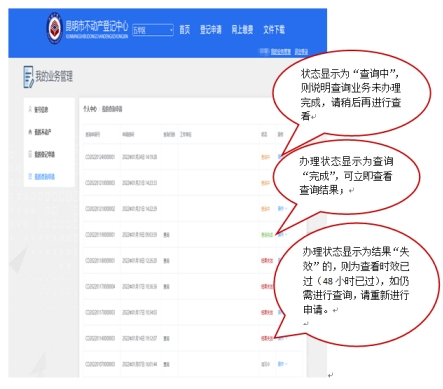Click the 我的登记申请 icon in sidebar
The image size is (443, 389).
click(30, 154)
